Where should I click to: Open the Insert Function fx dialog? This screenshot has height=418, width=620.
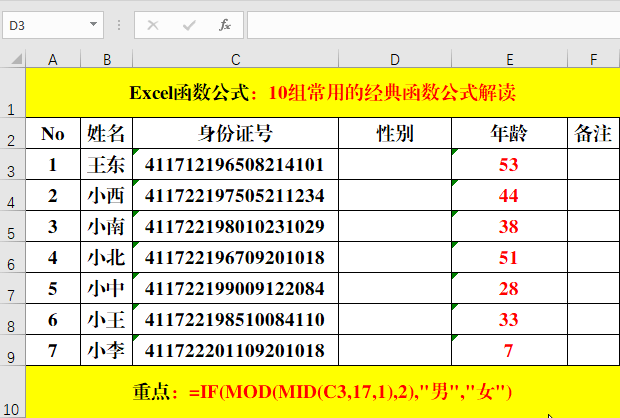pyautogui.click(x=225, y=25)
